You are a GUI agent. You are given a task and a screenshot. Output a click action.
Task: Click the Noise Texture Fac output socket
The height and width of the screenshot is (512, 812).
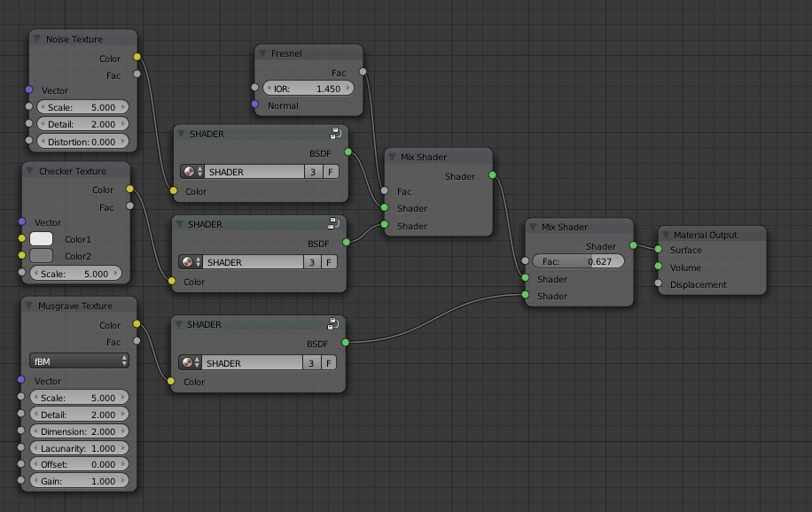(137, 74)
